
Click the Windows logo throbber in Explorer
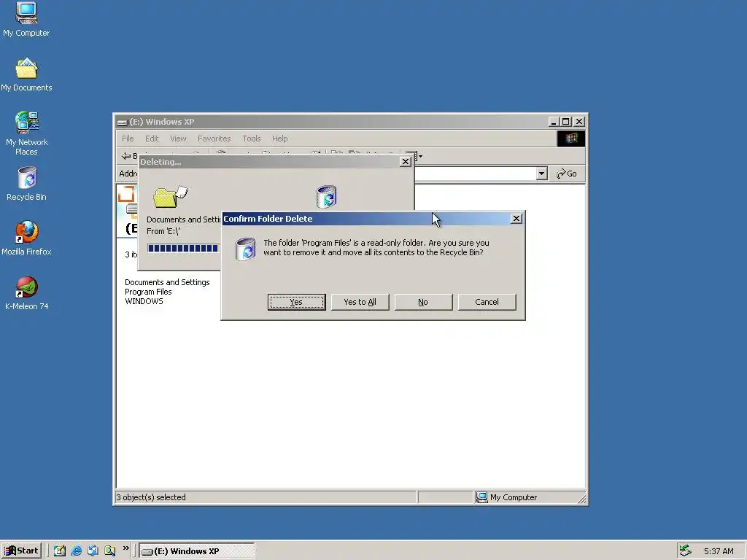[x=570, y=139]
